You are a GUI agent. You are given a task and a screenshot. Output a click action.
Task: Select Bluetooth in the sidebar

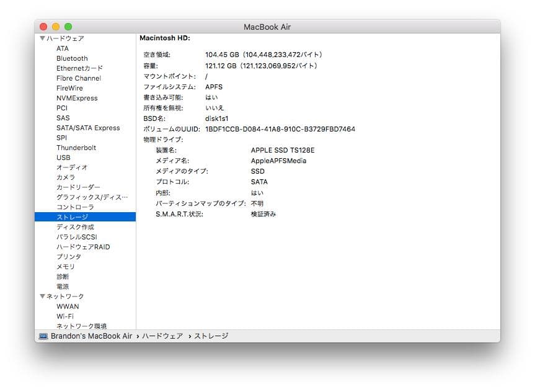coord(72,58)
